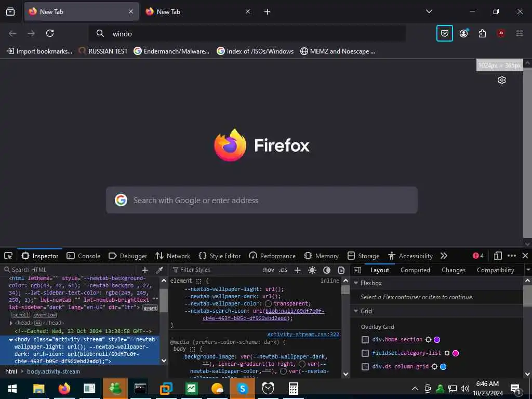Toggle the :hov pseudo-class panel

click(x=269, y=270)
